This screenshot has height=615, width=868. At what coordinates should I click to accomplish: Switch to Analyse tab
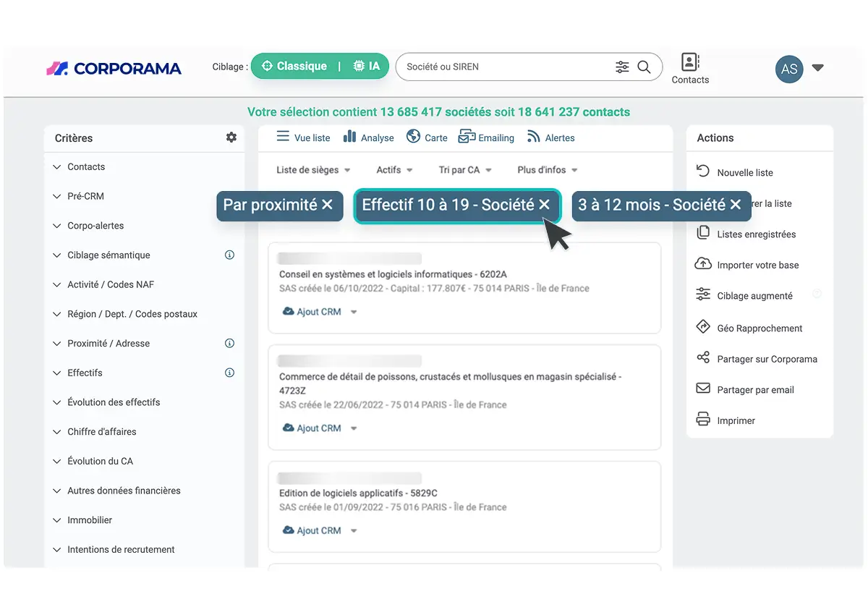tap(368, 137)
